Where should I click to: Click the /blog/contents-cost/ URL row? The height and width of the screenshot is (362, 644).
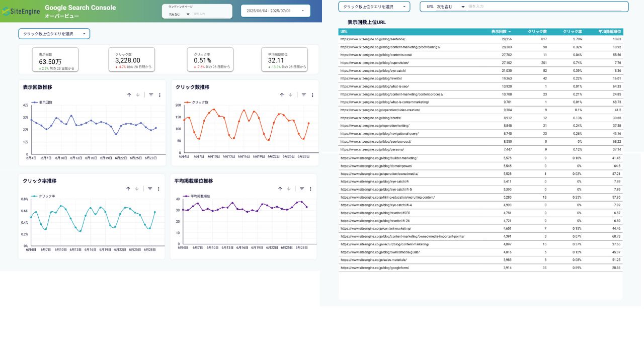click(x=480, y=55)
